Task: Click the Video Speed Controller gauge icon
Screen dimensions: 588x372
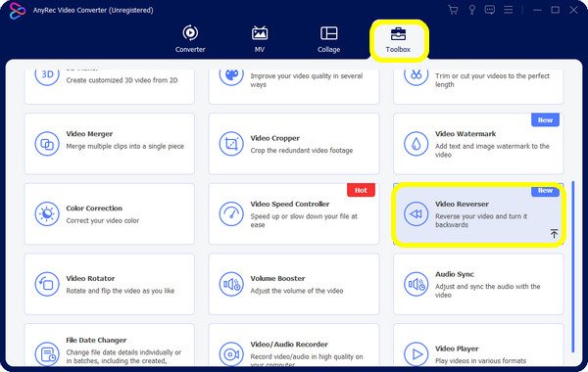Action: 231,214
